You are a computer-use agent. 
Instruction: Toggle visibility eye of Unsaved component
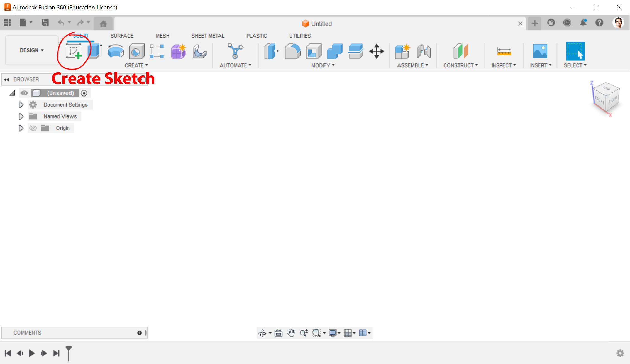tap(24, 93)
